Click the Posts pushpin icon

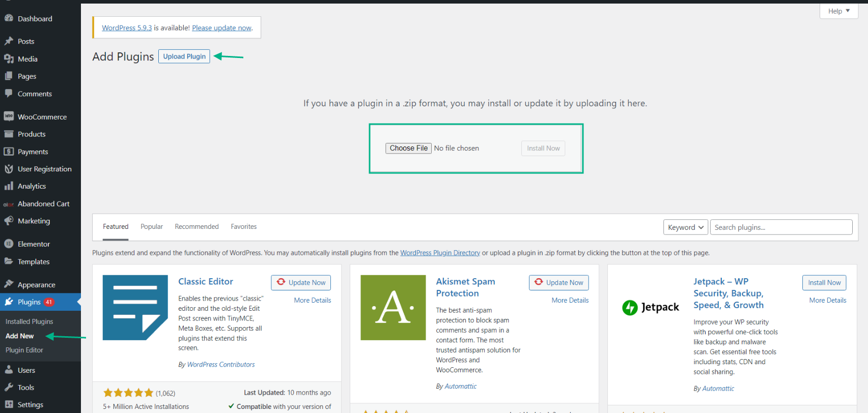[9, 41]
